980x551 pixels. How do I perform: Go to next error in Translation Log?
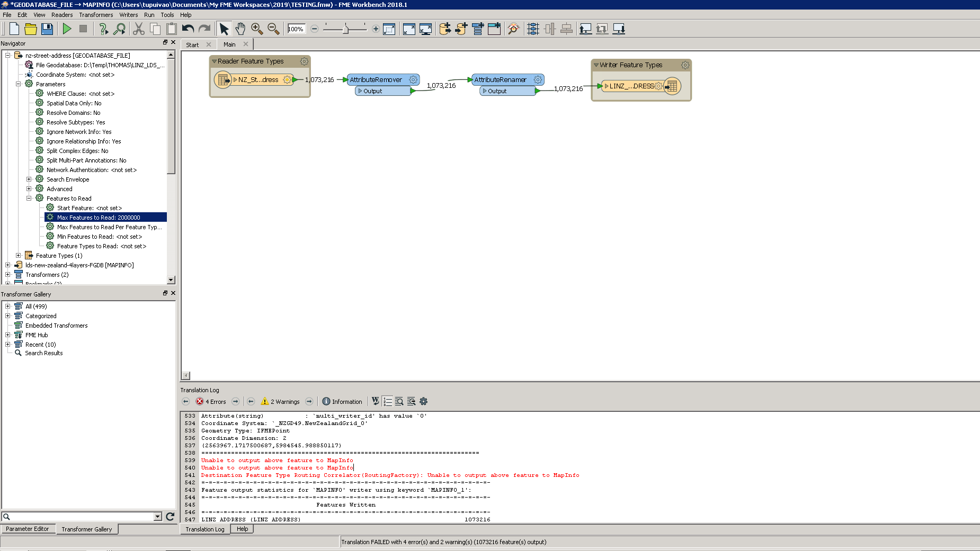[236, 402]
